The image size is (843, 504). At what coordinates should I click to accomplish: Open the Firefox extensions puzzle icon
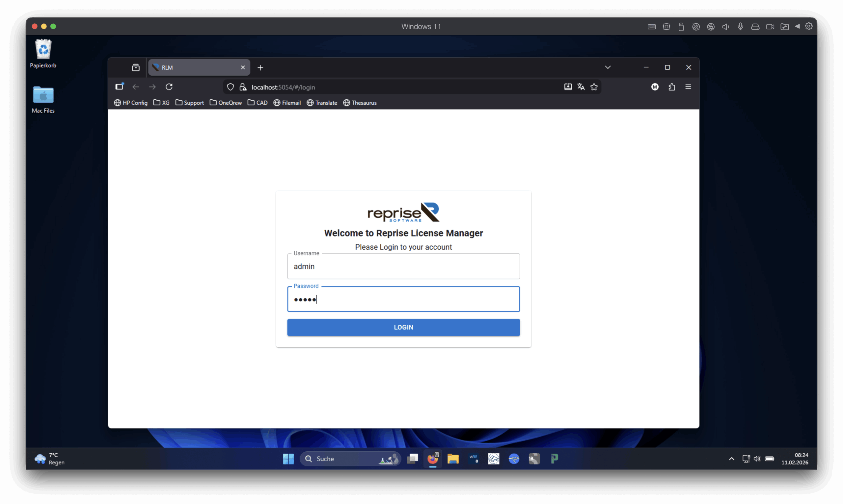click(672, 87)
